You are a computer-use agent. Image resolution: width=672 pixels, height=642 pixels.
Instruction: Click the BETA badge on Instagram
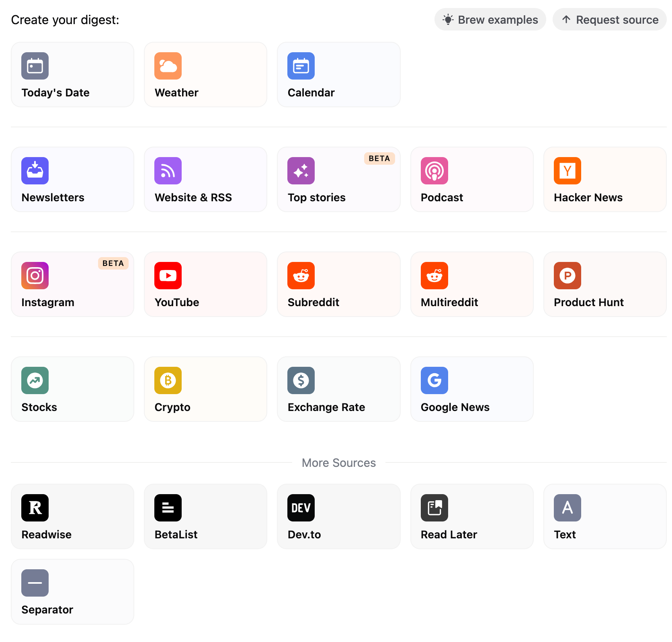pos(113,264)
